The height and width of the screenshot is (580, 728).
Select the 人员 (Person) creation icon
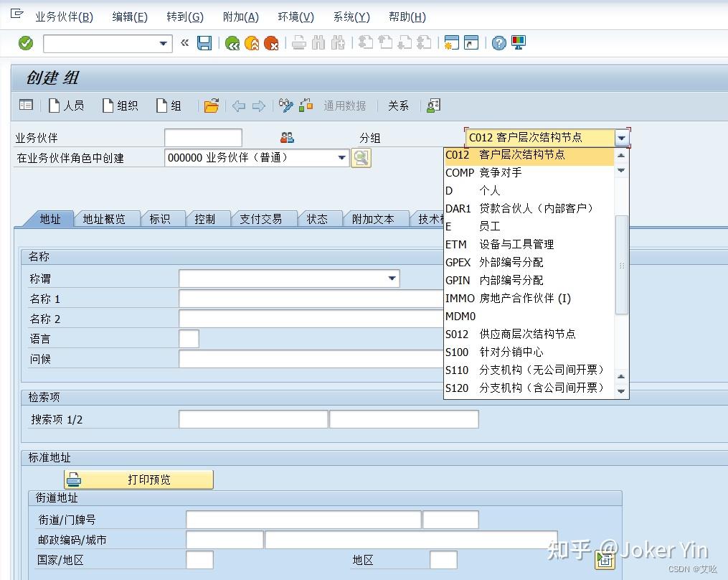[x=67, y=106]
